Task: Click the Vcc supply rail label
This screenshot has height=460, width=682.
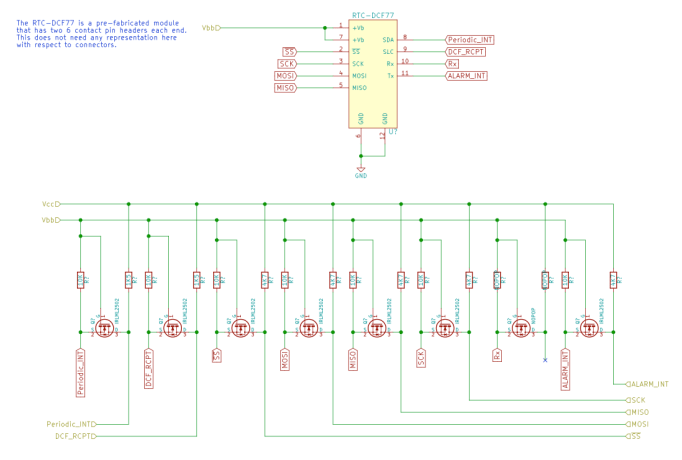Action: [x=51, y=204]
